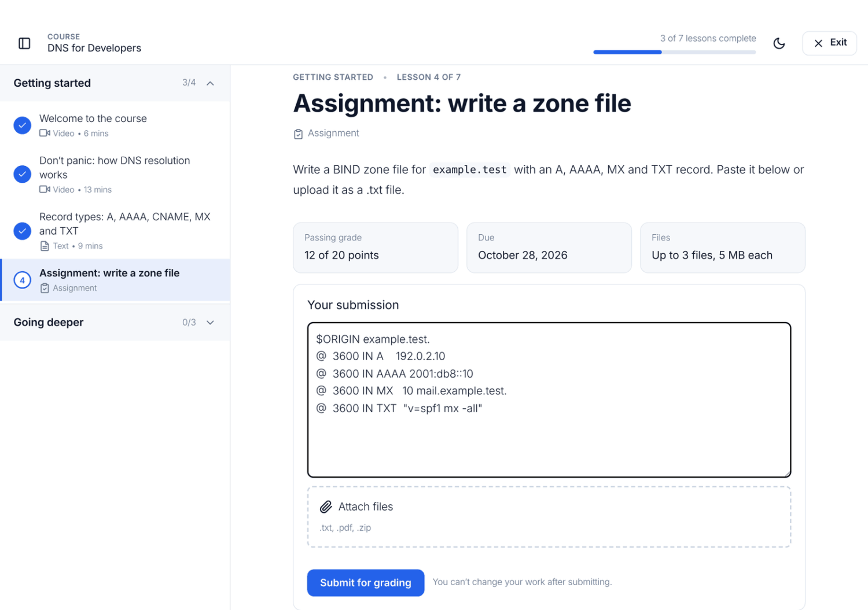
Task: Click 'DNS for Developers' course title
Action: coord(94,48)
